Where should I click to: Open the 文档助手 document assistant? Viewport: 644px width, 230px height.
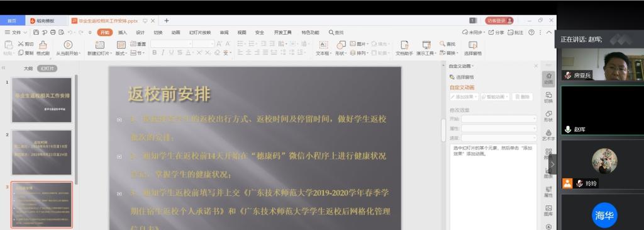click(404, 45)
